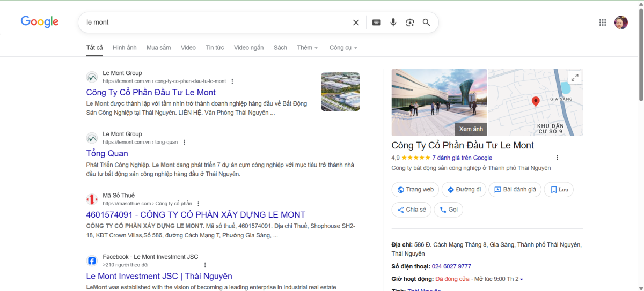Click the magnifying glass search button
The height and width of the screenshot is (291, 644).
(427, 23)
